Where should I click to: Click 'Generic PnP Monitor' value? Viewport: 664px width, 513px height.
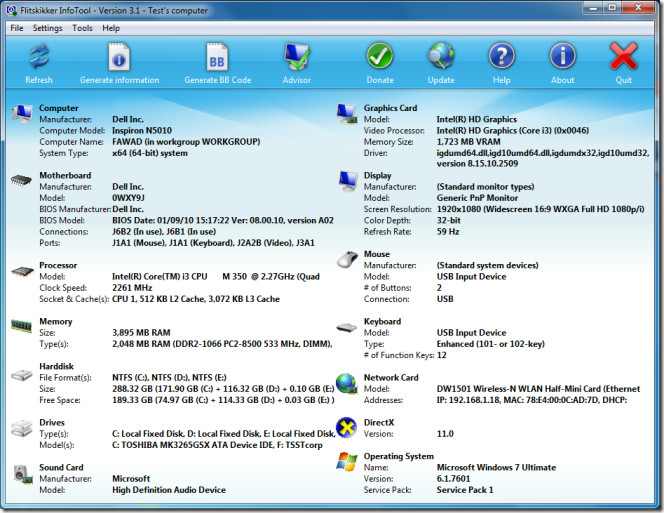(x=477, y=198)
